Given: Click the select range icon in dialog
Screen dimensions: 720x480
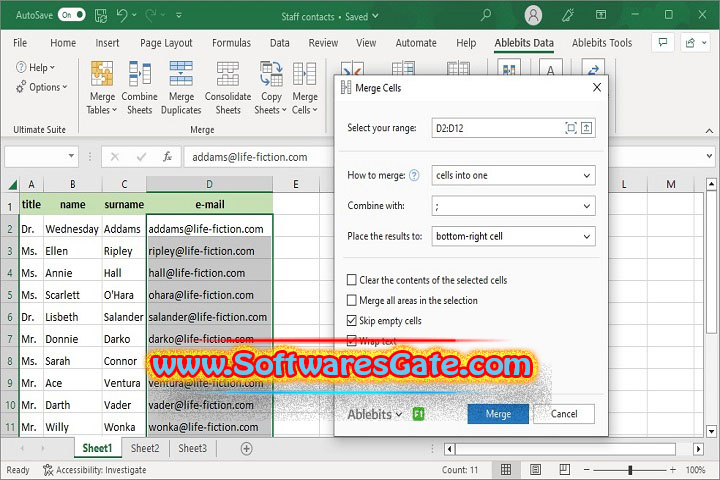Looking at the screenshot, I should pos(571,128).
